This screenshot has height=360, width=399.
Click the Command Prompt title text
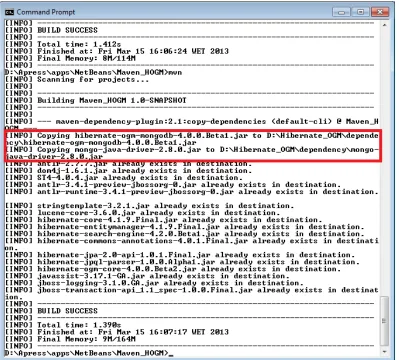point(46,12)
